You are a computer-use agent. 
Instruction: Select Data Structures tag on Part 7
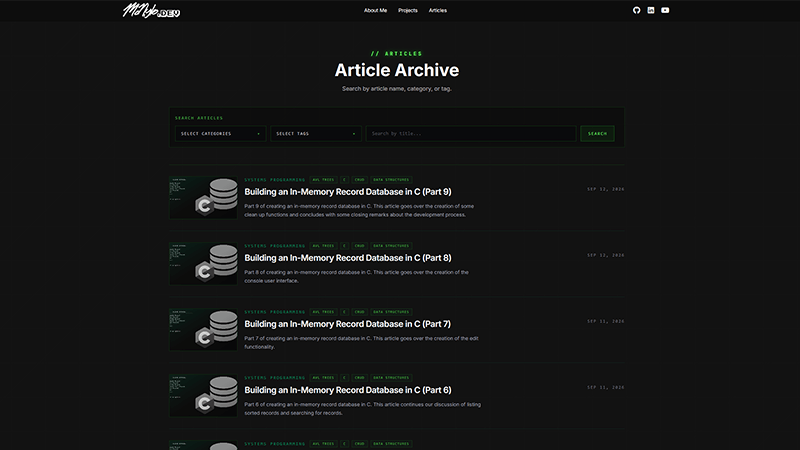coord(391,312)
